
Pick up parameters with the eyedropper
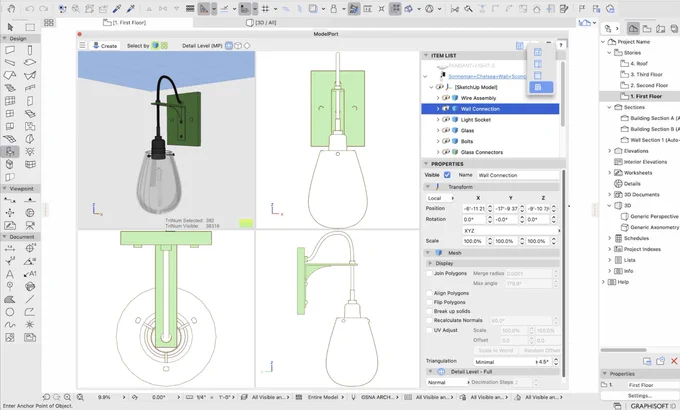click(117, 8)
